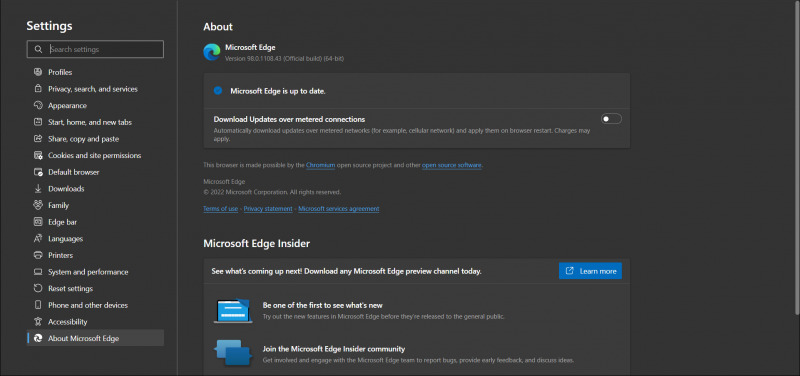800x376 pixels.
Task: Click the Downloads arrow icon
Action: coord(38,189)
